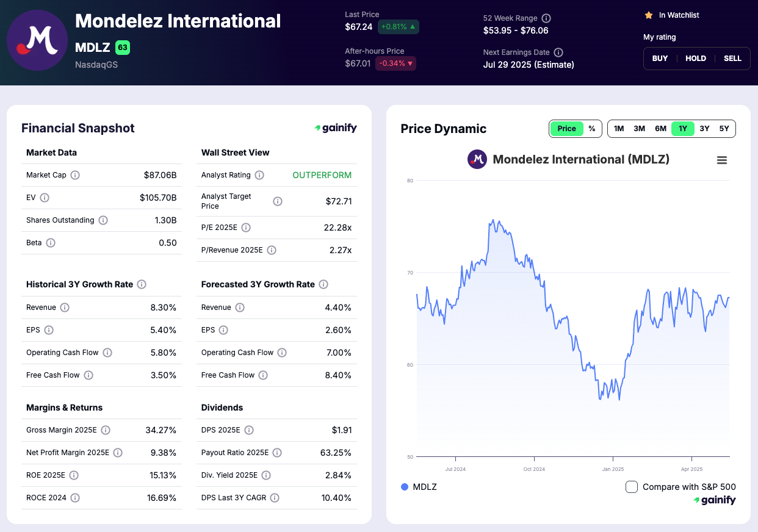Click the $53.95 - $76.06 range value
Viewport: 758px width, 532px height.
[x=516, y=31]
